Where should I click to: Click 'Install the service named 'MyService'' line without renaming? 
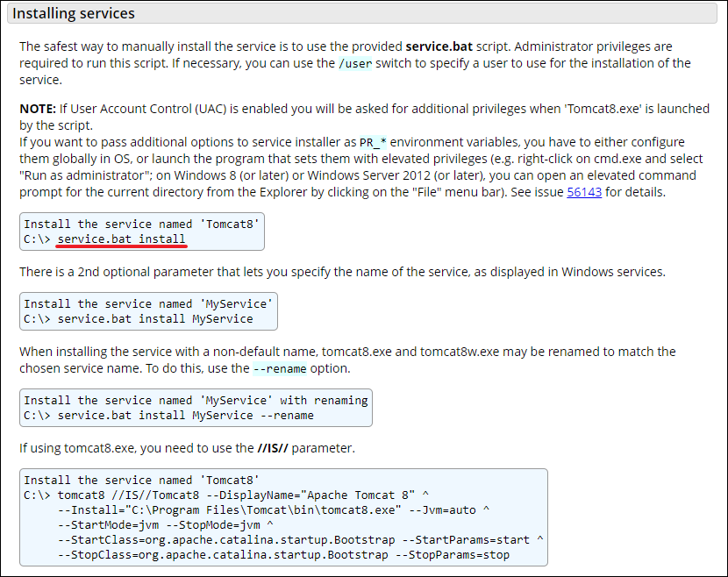148,304
